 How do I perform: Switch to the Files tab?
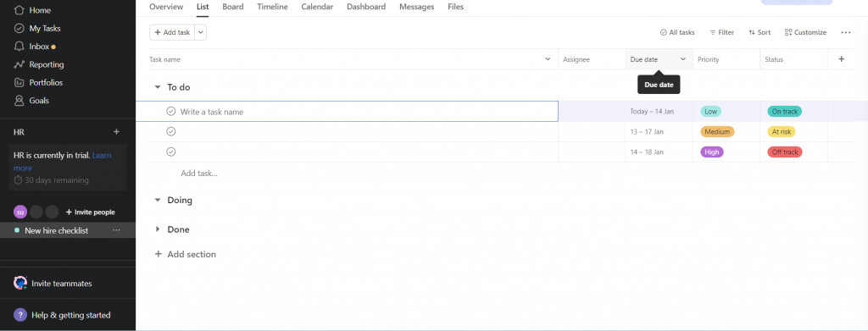coord(455,7)
